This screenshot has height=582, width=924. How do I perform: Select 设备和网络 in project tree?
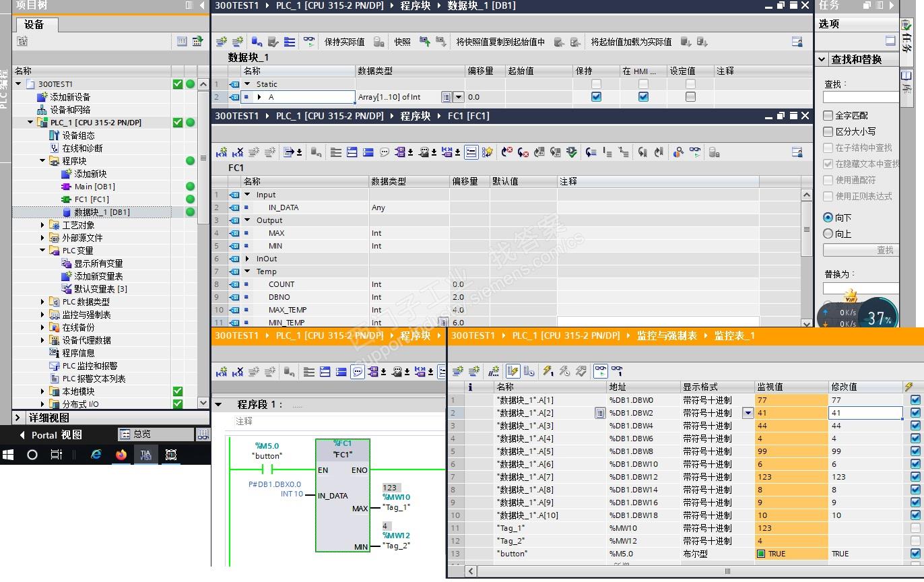(69, 110)
